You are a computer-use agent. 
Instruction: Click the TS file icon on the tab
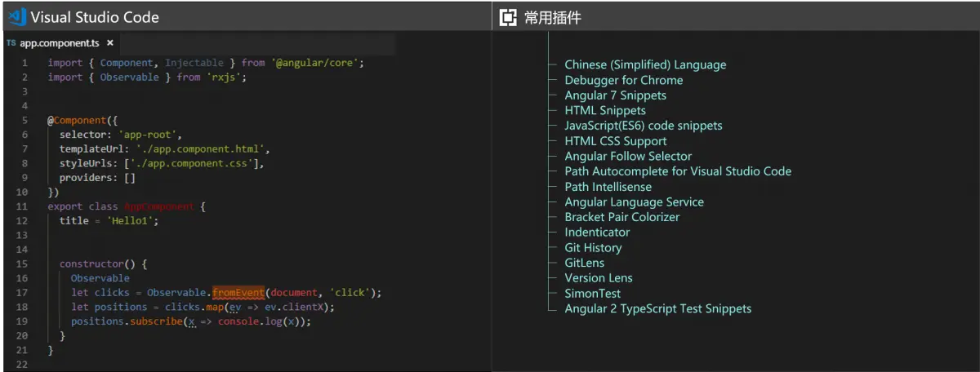(11, 42)
